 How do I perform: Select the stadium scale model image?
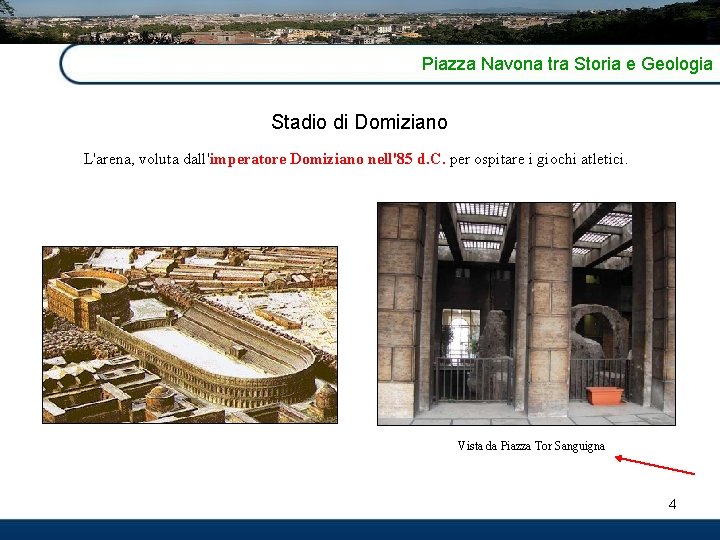click(190, 335)
